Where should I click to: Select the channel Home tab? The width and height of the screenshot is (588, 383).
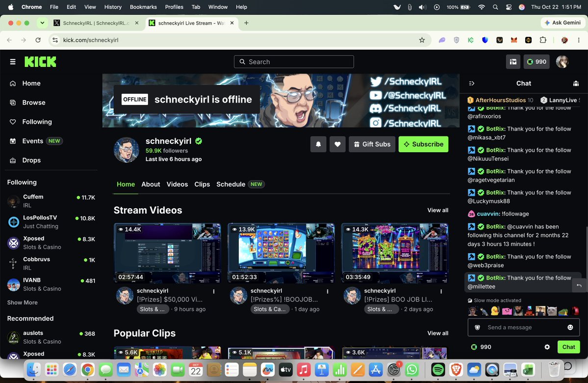(x=126, y=184)
